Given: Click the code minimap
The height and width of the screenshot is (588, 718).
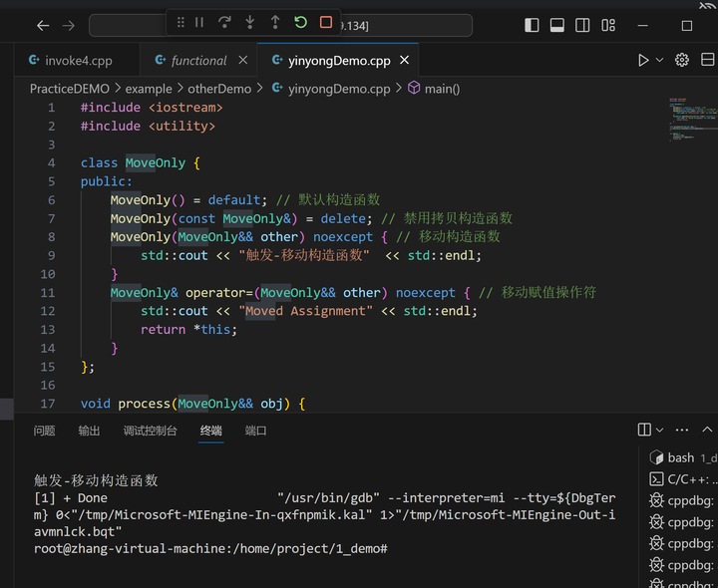Looking at the screenshot, I should pos(692,119).
